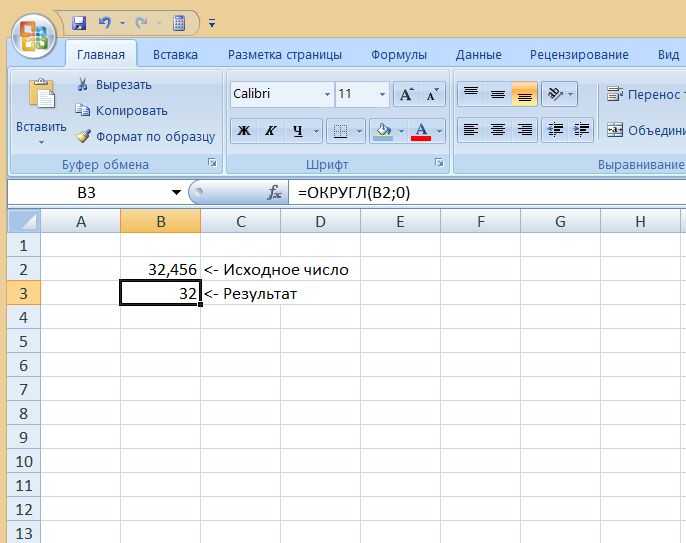This screenshot has height=543, width=686.
Task: Expand the Вставить paste options arrow
Action: pos(42,142)
